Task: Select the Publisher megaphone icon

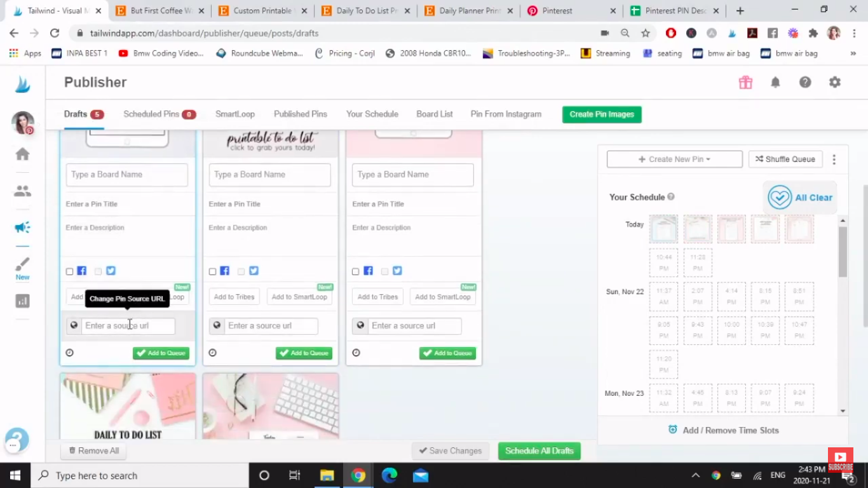Action: coord(22,227)
